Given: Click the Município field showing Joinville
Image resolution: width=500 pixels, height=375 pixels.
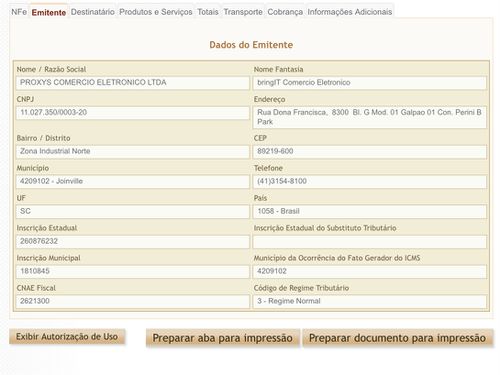Looking at the screenshot, I should 133,181.
